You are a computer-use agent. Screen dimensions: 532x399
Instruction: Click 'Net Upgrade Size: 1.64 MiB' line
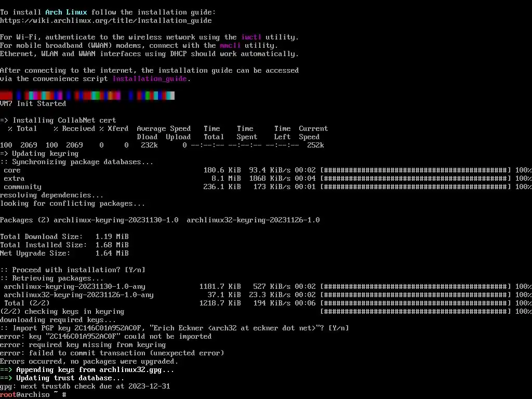[x=64, y=254]
